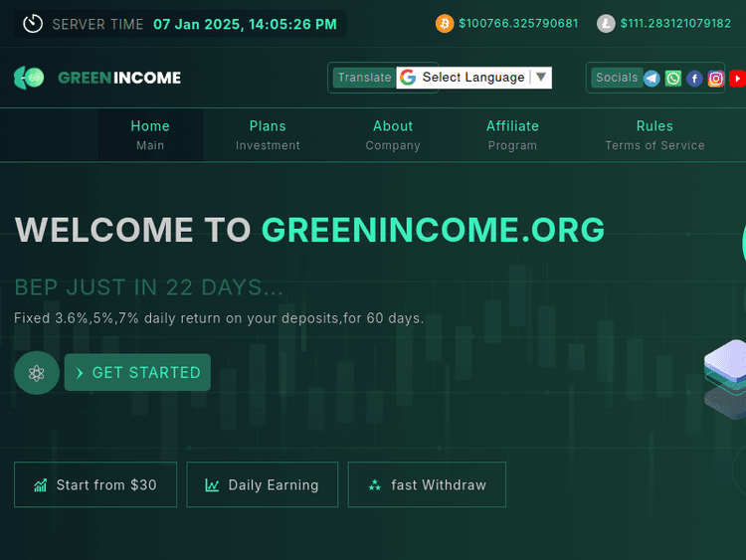
Task: Click the date 07 Jan 2025, 14:05:26 PM
Action: [245, 24]
